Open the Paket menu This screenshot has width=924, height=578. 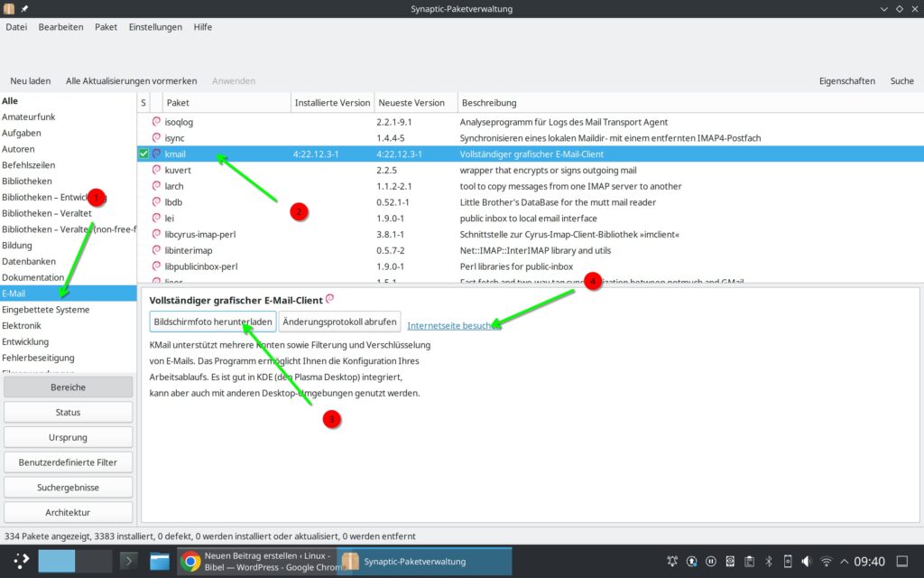(x=106, y=26)
